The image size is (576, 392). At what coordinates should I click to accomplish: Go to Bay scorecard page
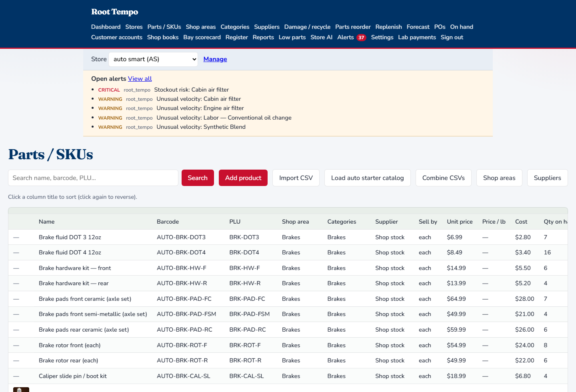202,37
